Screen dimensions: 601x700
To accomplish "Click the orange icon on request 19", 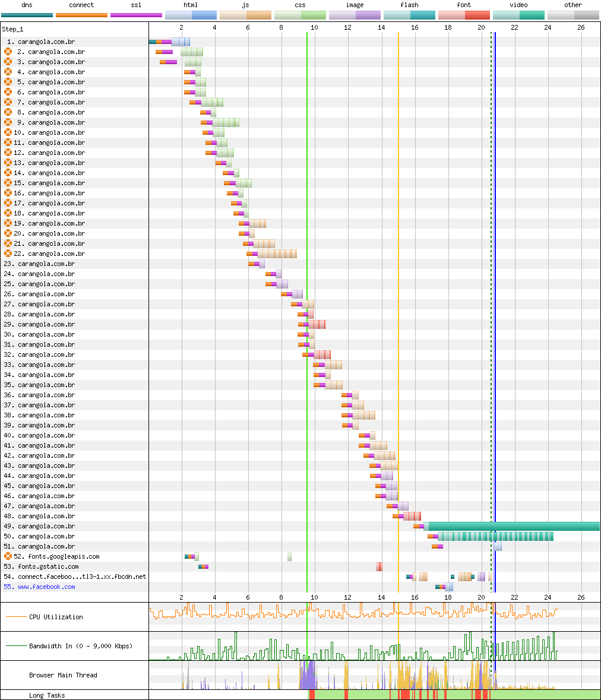I will coord(8,223).
